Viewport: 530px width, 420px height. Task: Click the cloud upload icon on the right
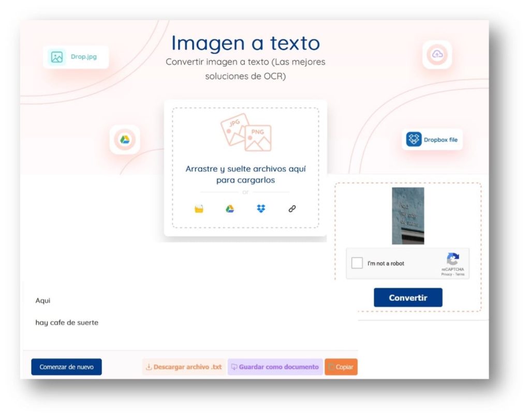pyautogui.click(x=437, y=54)
